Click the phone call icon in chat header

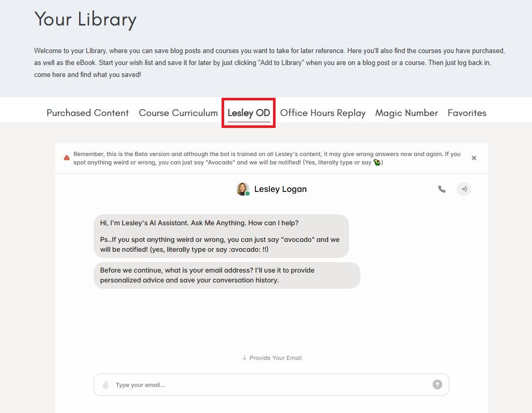pos(442,189)
